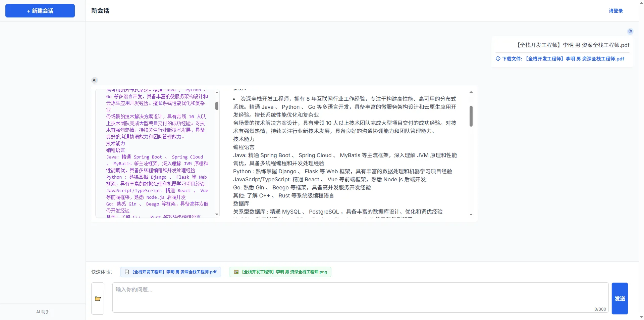The height and width of the screenshot is (320, 644).
Task: Click the image icon on the PNG chip
Action: pos(236,272)
